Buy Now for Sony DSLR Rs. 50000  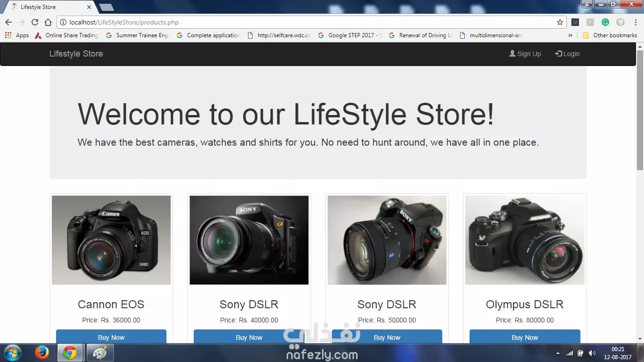[x=387, y=337]
